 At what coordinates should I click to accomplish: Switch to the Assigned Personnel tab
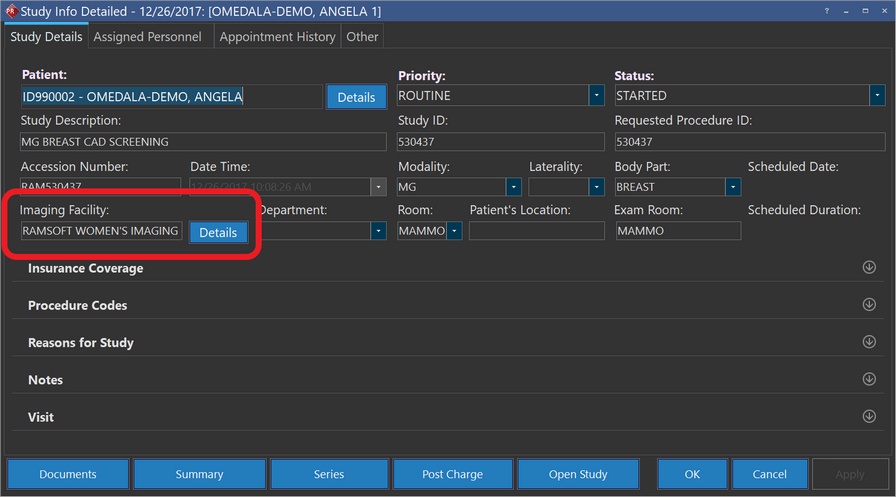[x=147, y=37]
